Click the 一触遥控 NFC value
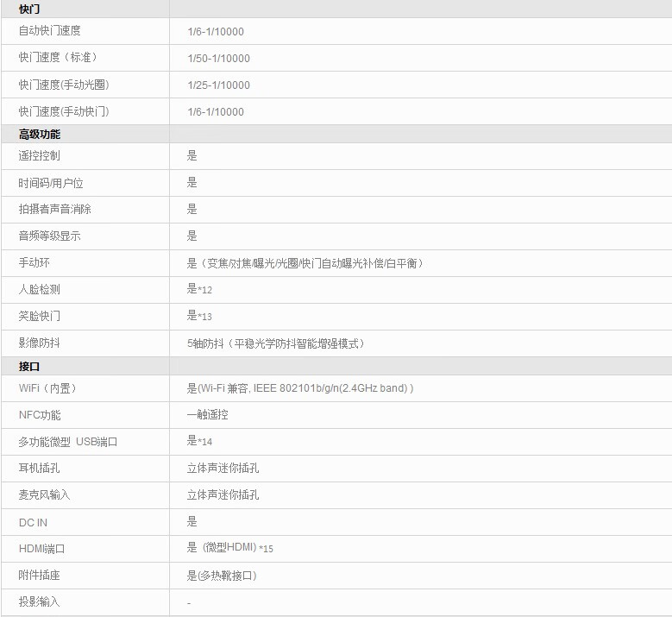 coord(208,415)
